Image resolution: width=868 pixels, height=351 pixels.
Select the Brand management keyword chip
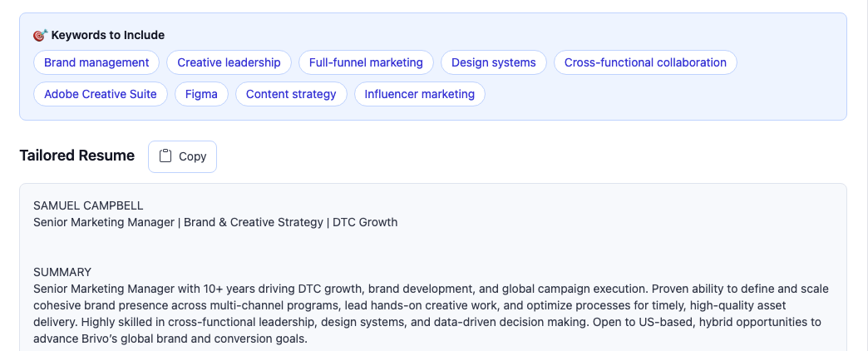click(96, 62)
